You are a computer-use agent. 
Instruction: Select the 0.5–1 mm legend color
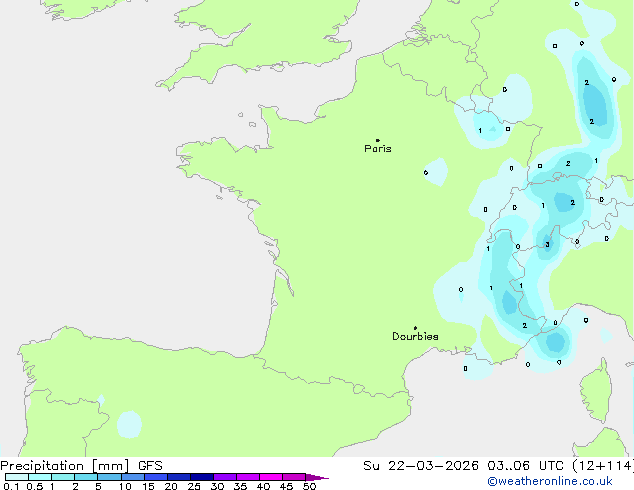point(40,477)
